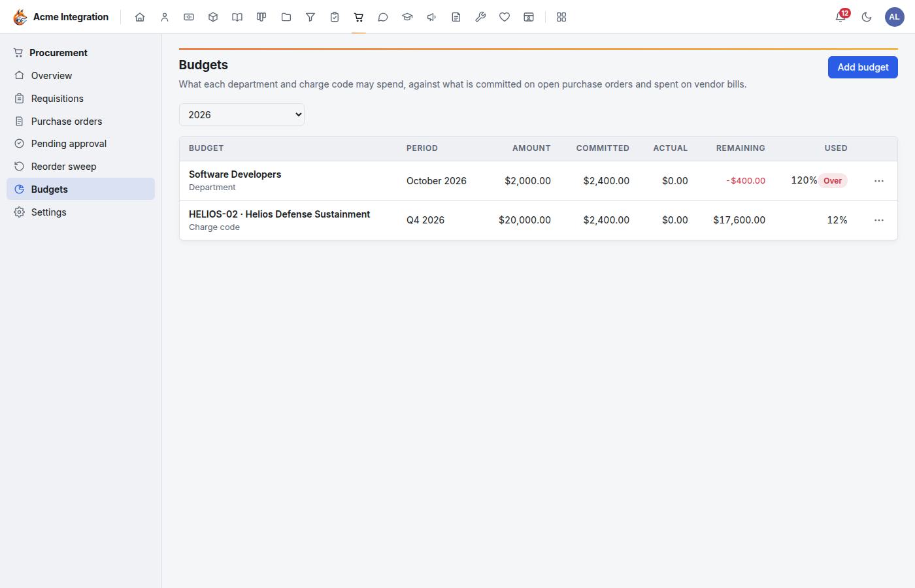
Task: Open the kanban board icon module
Action: click(261, 17)
